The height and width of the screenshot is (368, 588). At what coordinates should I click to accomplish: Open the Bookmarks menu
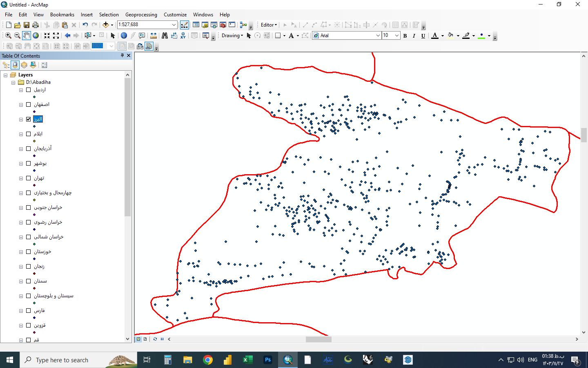click(x=62, y=14)
